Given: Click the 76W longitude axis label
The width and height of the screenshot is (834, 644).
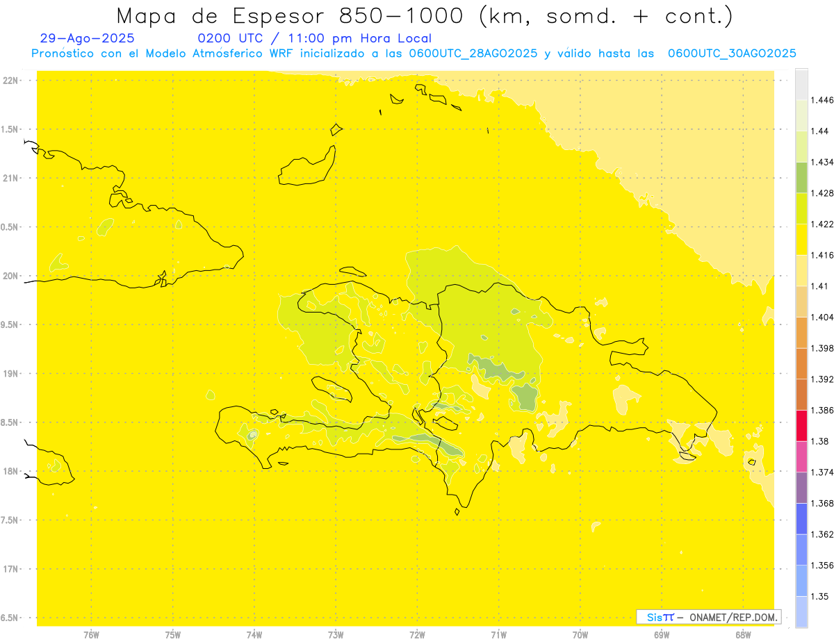Looking at the screenshot, I should (x=91, y=634).
